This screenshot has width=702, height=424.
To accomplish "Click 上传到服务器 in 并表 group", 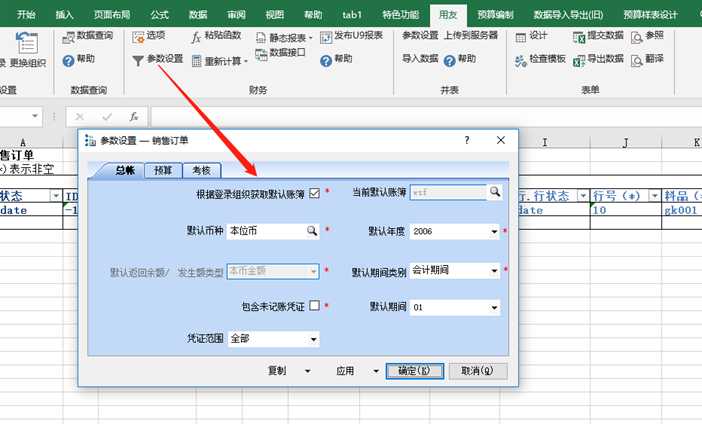I will pyautogui.click(x=471, y=35).
